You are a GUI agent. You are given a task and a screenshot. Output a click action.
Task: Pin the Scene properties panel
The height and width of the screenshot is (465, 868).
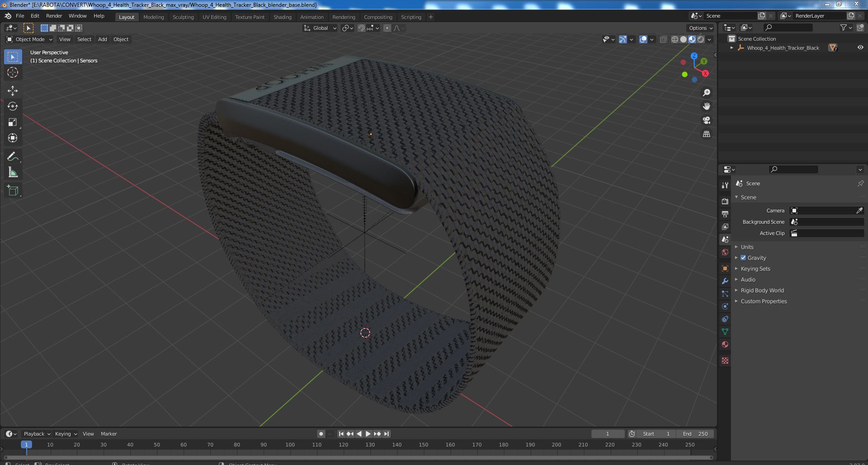[860, 183]
